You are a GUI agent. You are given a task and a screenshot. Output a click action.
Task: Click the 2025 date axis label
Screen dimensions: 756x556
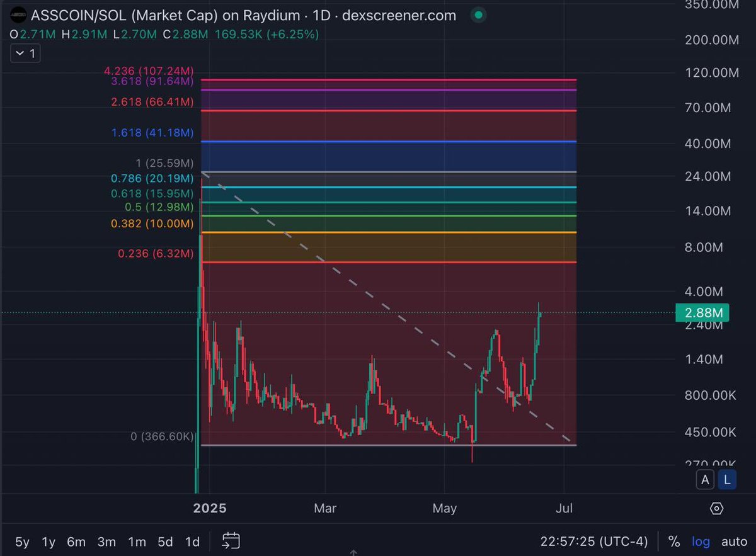[210, 508]
